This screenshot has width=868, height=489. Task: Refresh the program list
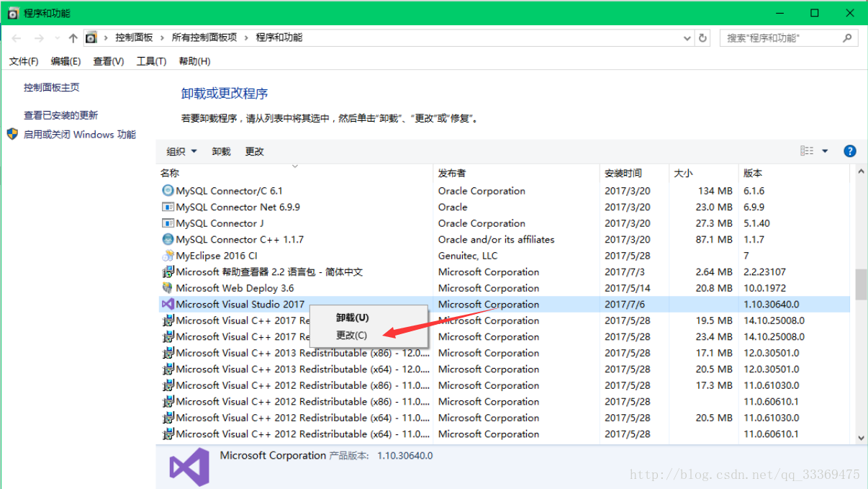click(703, 38)
